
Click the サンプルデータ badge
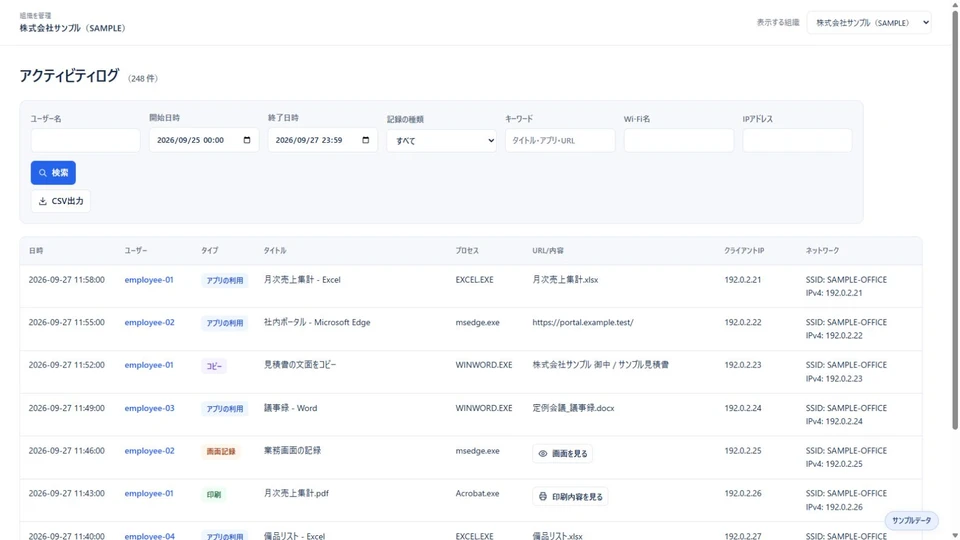click(x=911, y=520)
